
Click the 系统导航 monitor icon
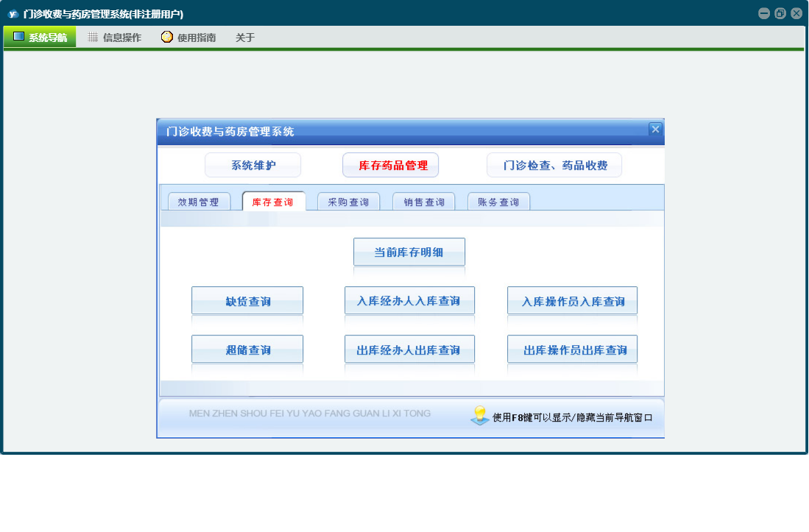click(x=18, y=37)
